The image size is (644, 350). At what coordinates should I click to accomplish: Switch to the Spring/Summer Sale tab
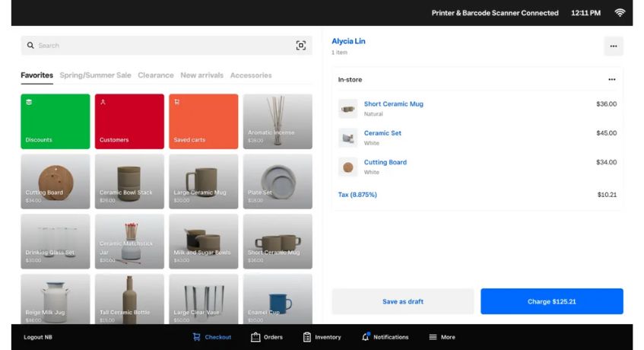[95, 75]
